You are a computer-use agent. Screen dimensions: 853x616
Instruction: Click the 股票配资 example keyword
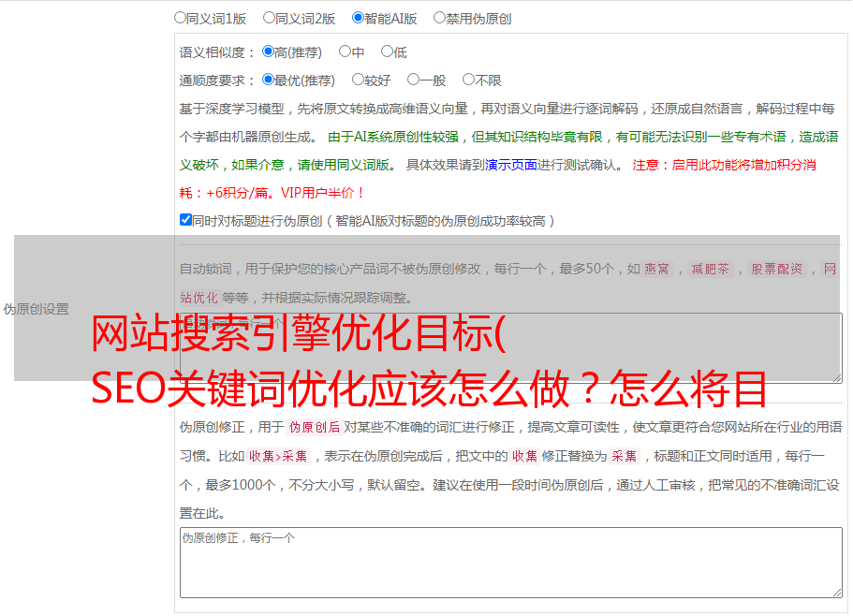777,269
